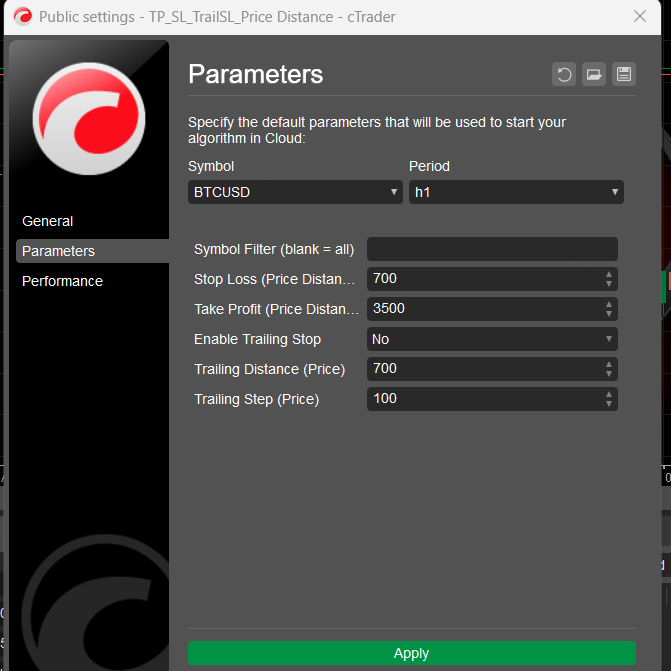Close the Public settings window

coord(640,16)
